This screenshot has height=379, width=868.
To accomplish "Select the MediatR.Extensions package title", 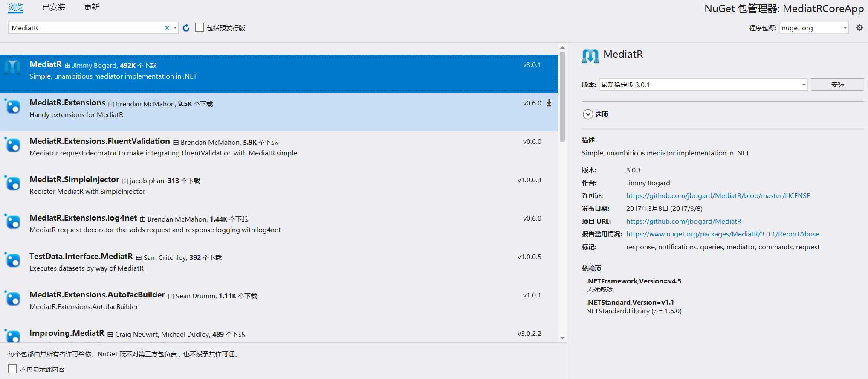I will tap(67, 103).
